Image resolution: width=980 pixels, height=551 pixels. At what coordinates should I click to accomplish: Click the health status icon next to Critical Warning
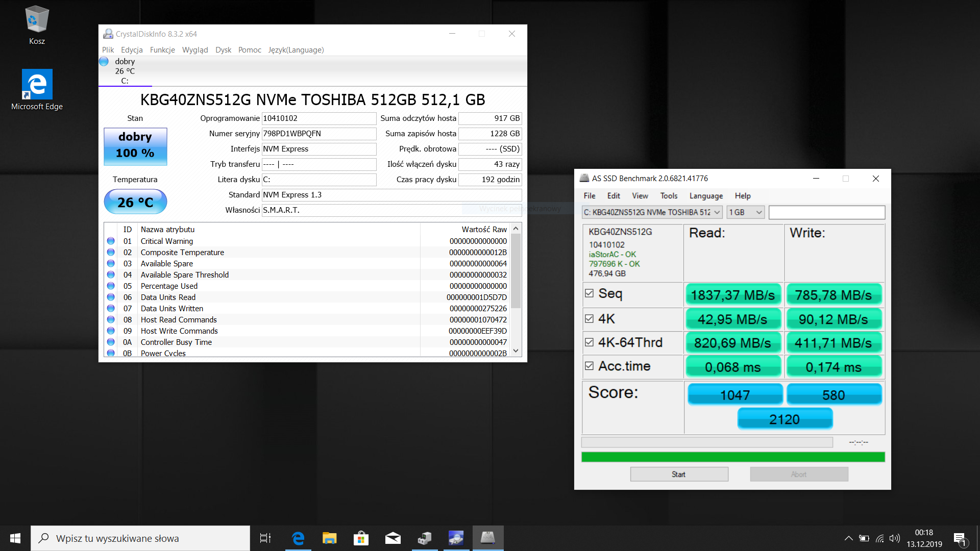pos(110,241)
